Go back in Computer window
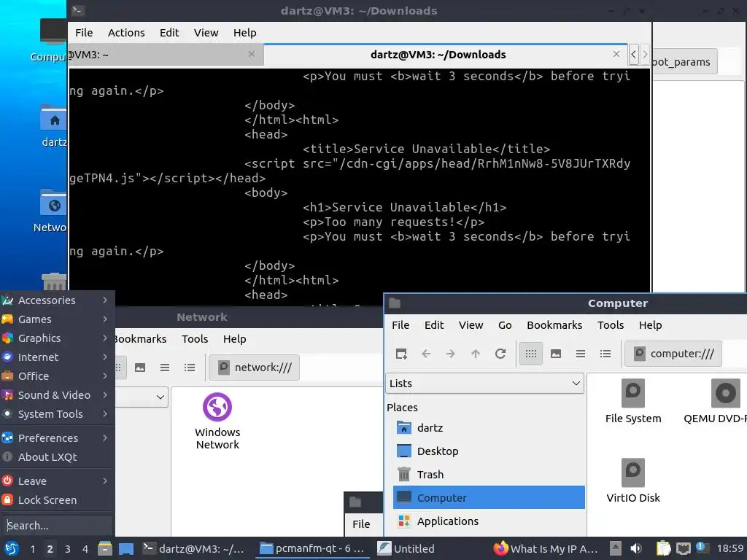This screenshot has width=747, height=560. click(426, 354)
